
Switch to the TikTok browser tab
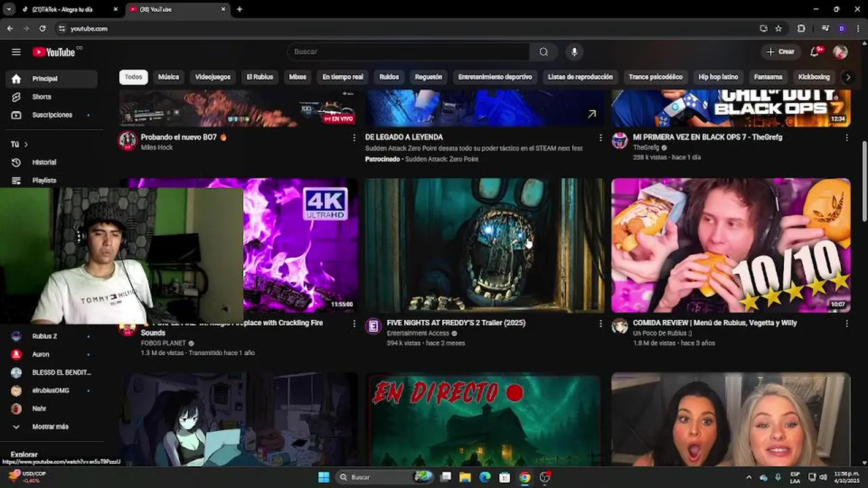pyautogui.click(x=68, y=9)
